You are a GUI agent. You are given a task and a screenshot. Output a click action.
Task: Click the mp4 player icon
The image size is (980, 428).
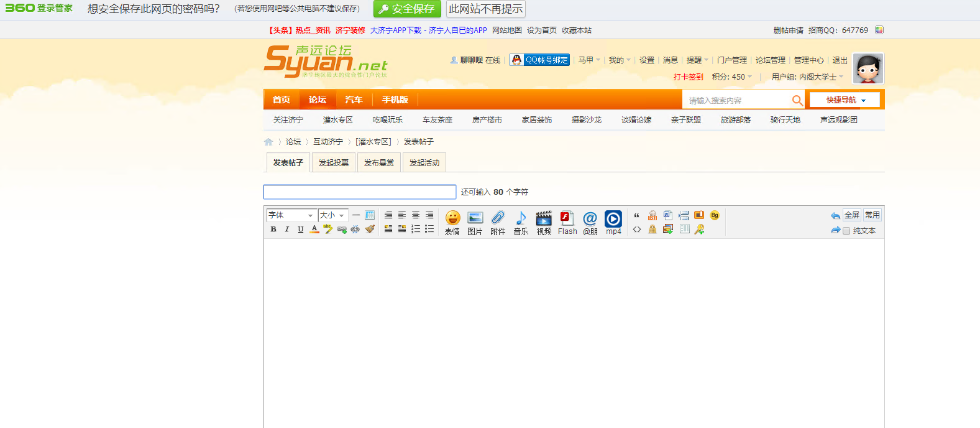tap(613, 223)
